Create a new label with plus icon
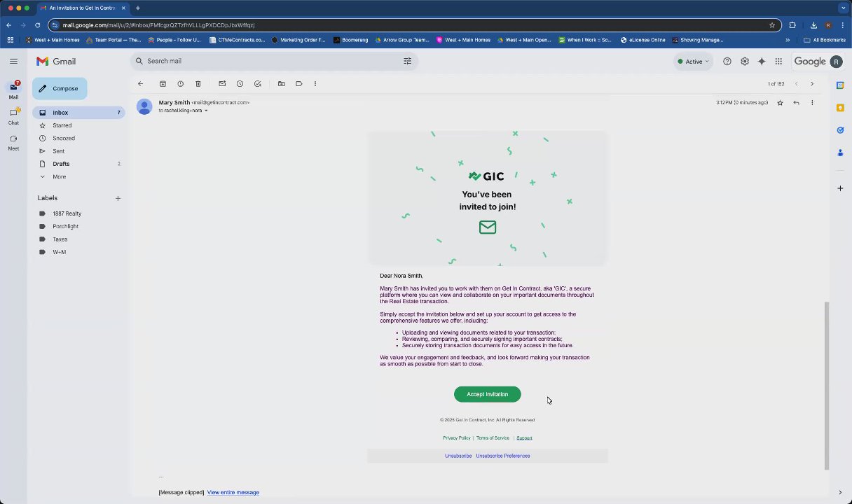 [x=118, y=198]
